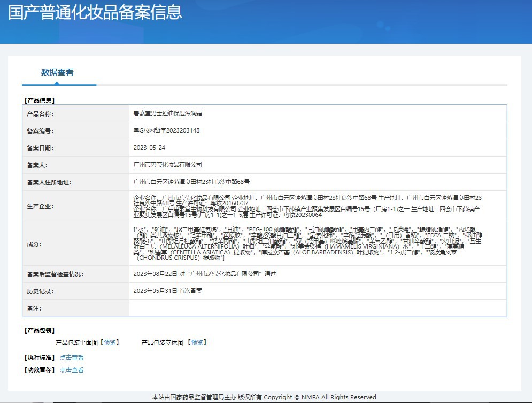Click the 产品信息 section heading
This screenshot has height=403, width=532.
tap(40, 100)
